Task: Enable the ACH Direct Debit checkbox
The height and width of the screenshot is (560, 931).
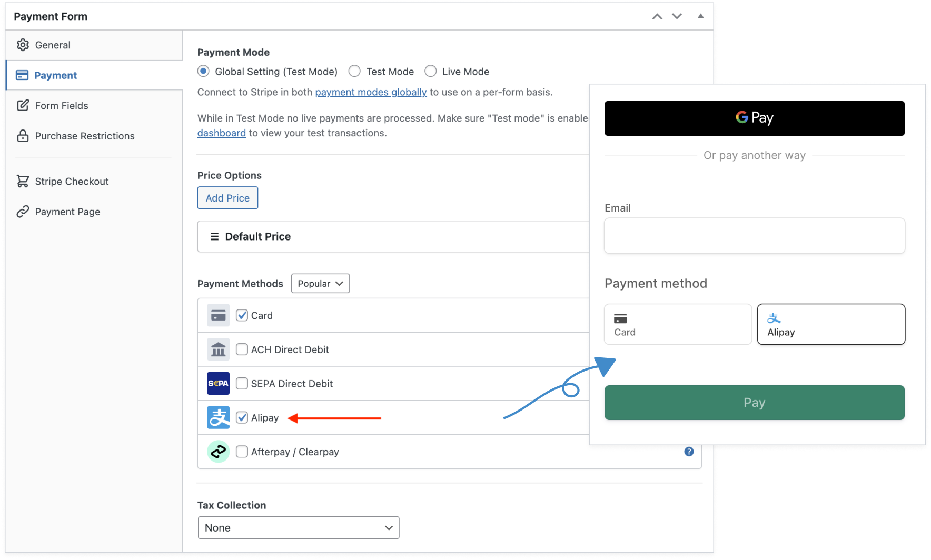Action: pyautogui.click(x=242, y=349)
